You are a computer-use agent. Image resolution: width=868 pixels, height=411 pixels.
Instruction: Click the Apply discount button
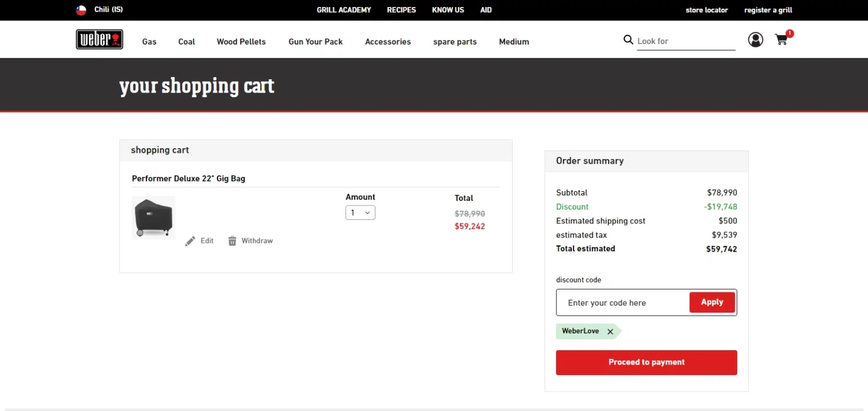[x=712, y=302]
